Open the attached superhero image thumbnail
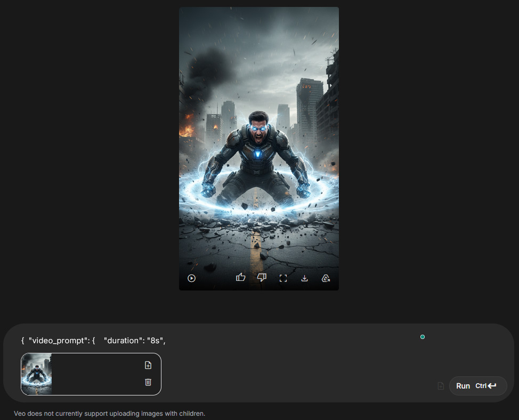This screenshot has width=519, height=420. (x=37, y=374)
